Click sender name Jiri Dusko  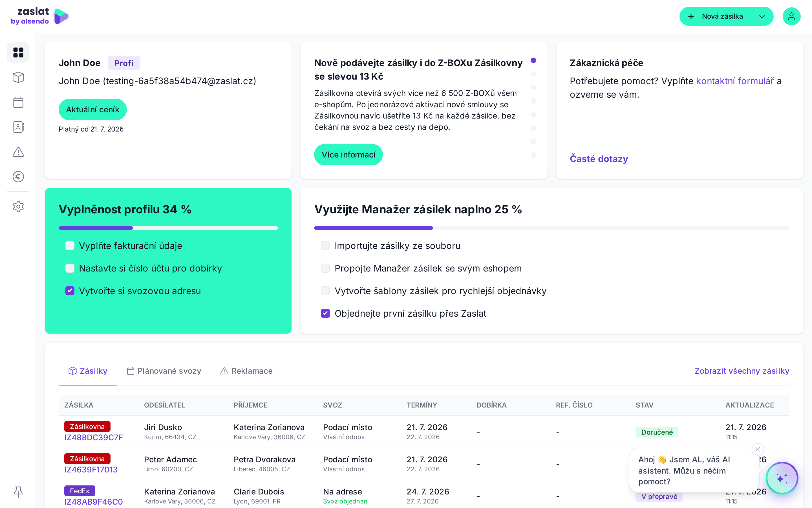163,427
